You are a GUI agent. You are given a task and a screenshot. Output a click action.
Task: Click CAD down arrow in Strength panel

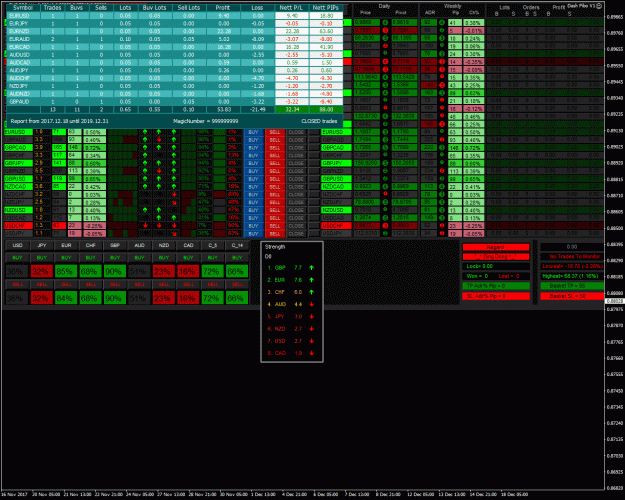coord(311,353)
